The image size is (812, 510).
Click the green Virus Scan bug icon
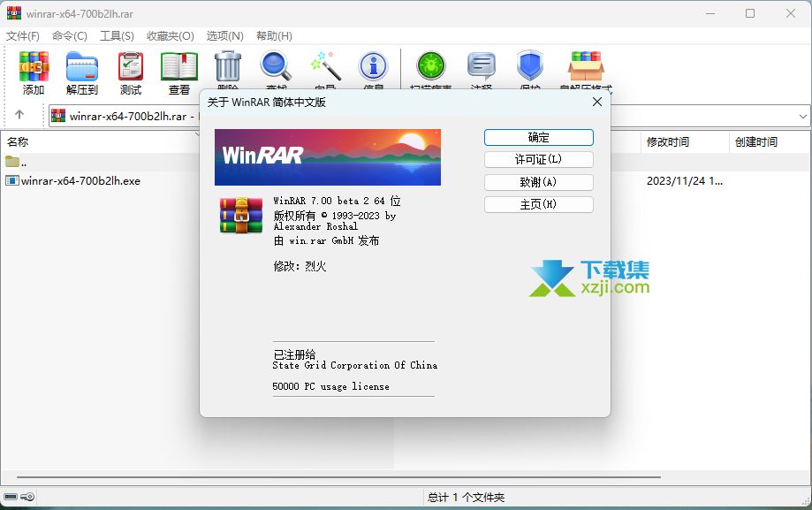431,66
